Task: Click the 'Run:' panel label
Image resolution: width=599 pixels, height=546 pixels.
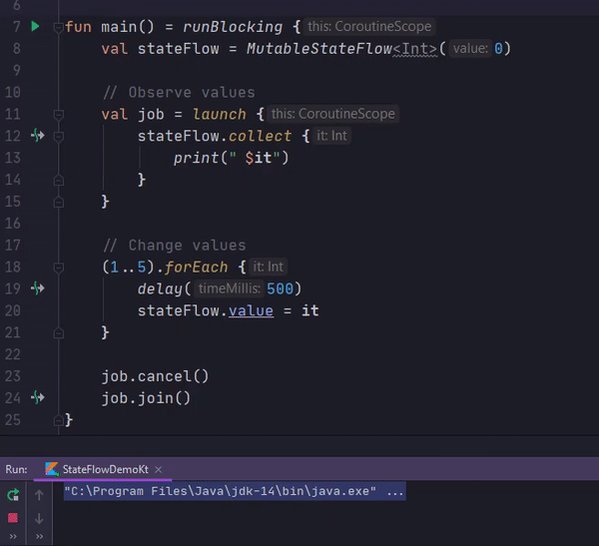Action: click(x=16, y=469)
